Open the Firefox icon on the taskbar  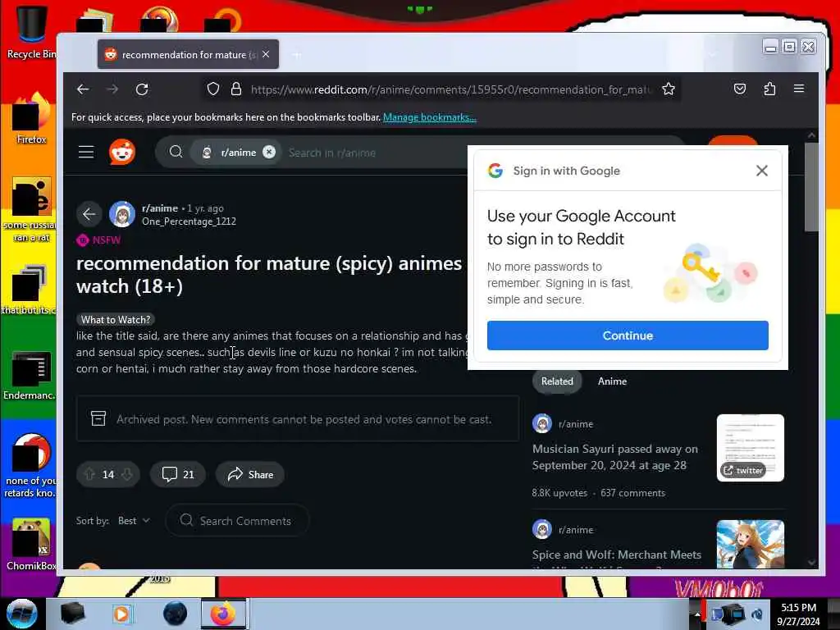(x=223, y=614)
